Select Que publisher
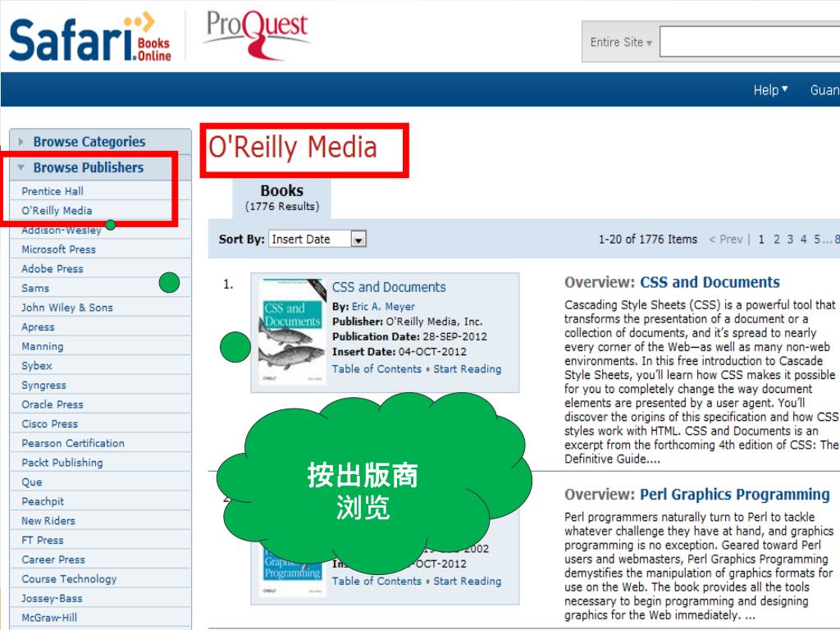 tap(32, 482)
